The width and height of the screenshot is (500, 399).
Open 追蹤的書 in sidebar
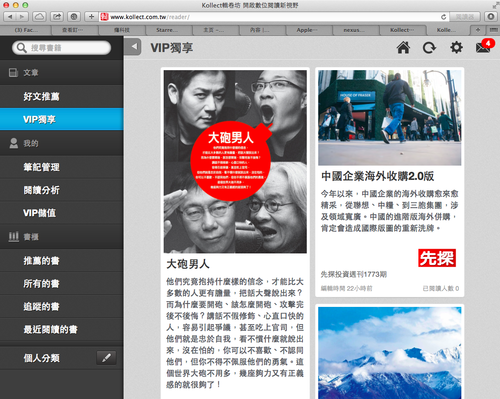click(x=62, y=306)
